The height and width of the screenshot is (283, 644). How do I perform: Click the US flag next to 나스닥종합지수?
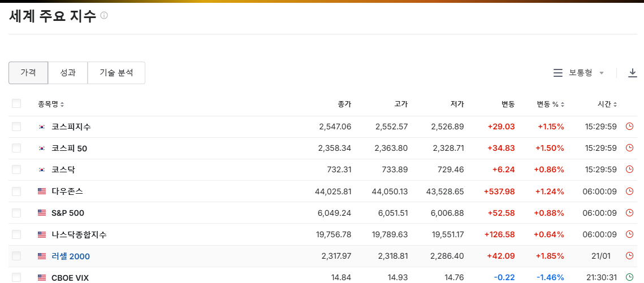coord(42,234)
